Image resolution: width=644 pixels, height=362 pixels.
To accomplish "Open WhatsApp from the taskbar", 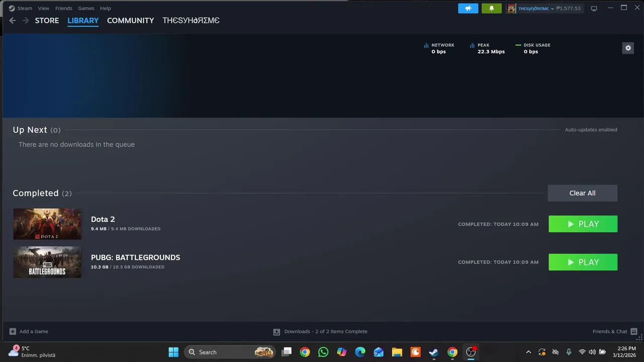I will coord(323,352).
